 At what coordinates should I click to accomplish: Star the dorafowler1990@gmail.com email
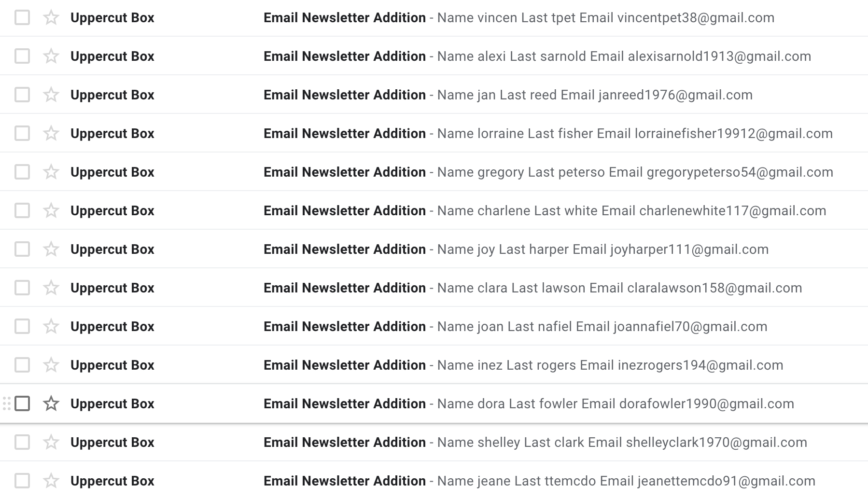coord(51,404)
